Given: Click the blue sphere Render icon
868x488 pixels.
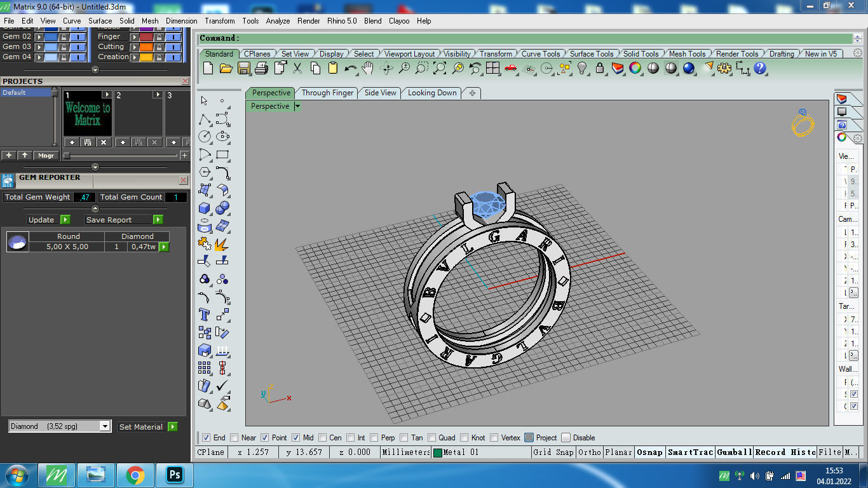Looking at the screenshot, I should click(688, 68).
